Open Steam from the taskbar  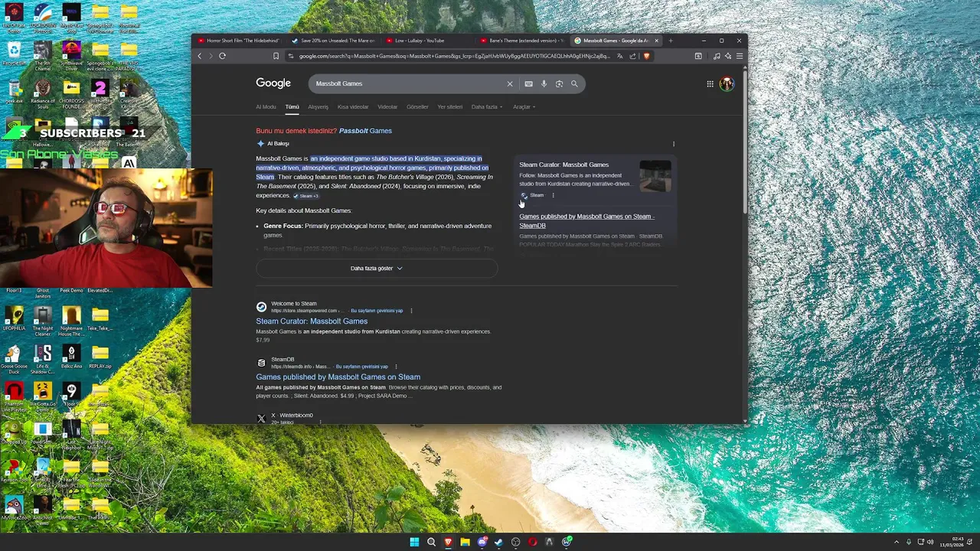[x=498, y=542]
